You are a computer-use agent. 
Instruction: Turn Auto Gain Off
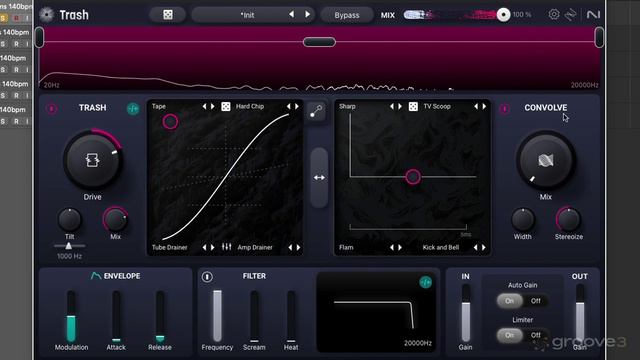pos(536,301)
